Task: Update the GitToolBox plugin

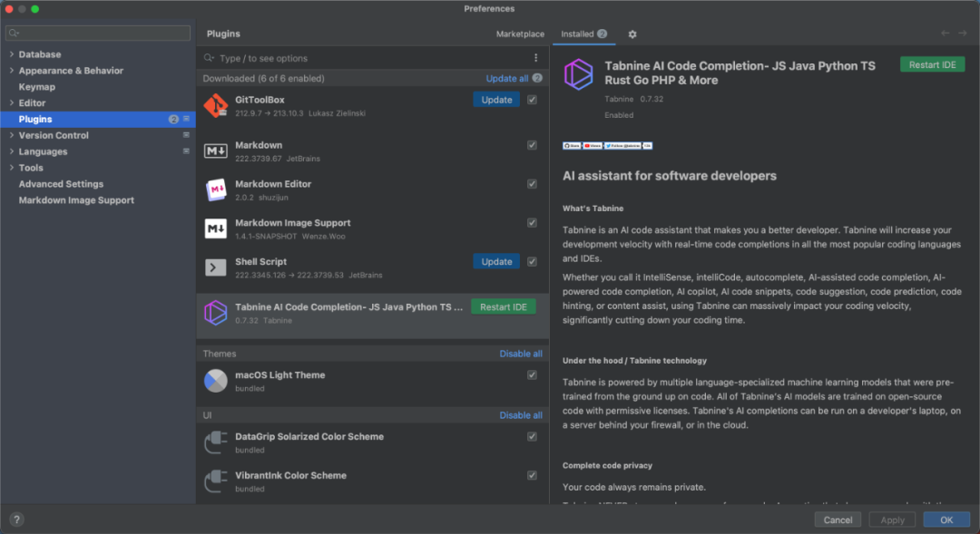Action: click(x=496, y=100)
